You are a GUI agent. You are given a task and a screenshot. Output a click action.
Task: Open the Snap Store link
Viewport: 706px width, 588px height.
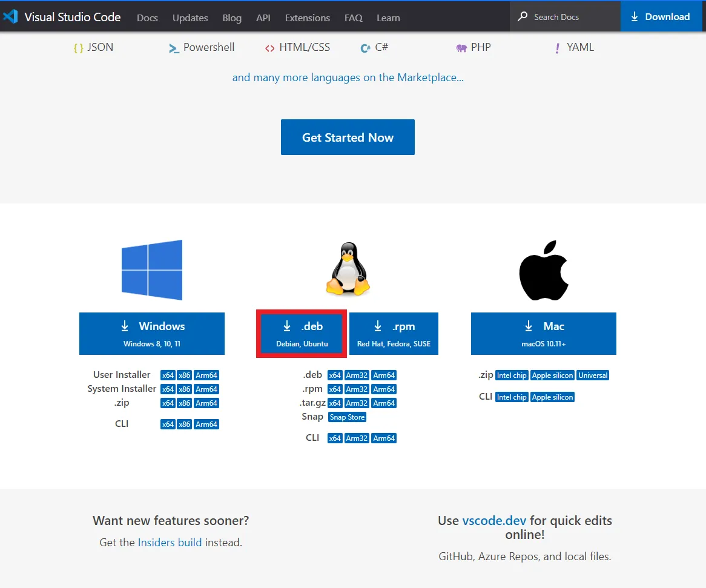click(x=347, y=417)
